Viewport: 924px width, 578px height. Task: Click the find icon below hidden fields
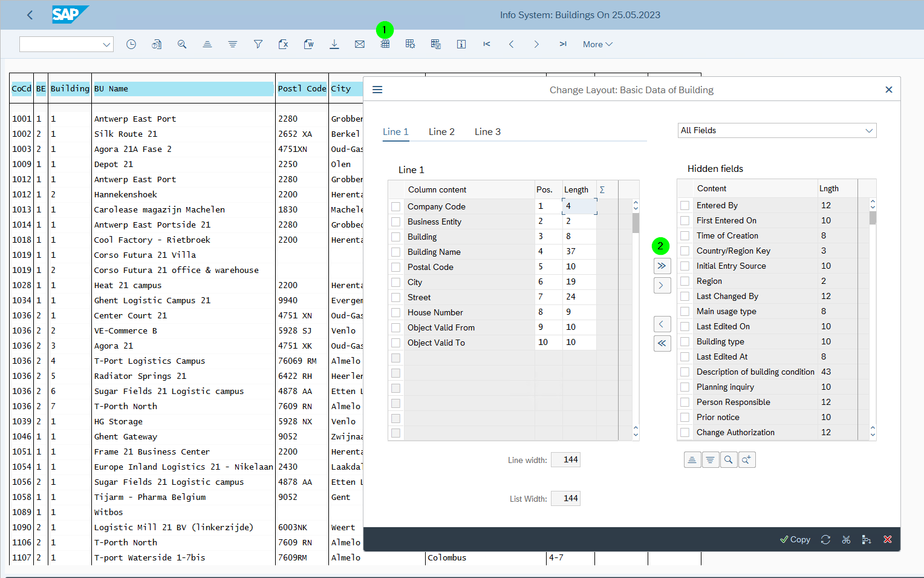(729, 460)
